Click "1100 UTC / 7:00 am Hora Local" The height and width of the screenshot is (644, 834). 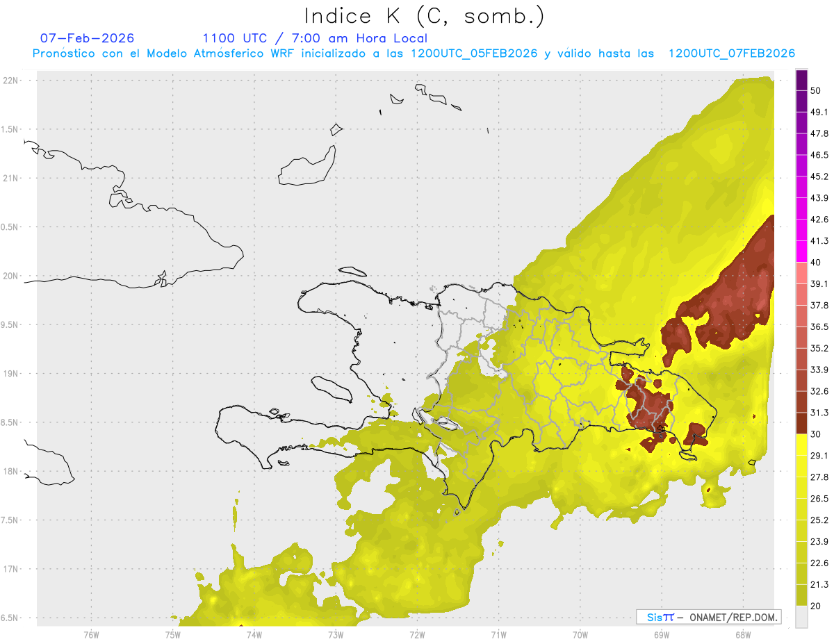tap(314, 38)
